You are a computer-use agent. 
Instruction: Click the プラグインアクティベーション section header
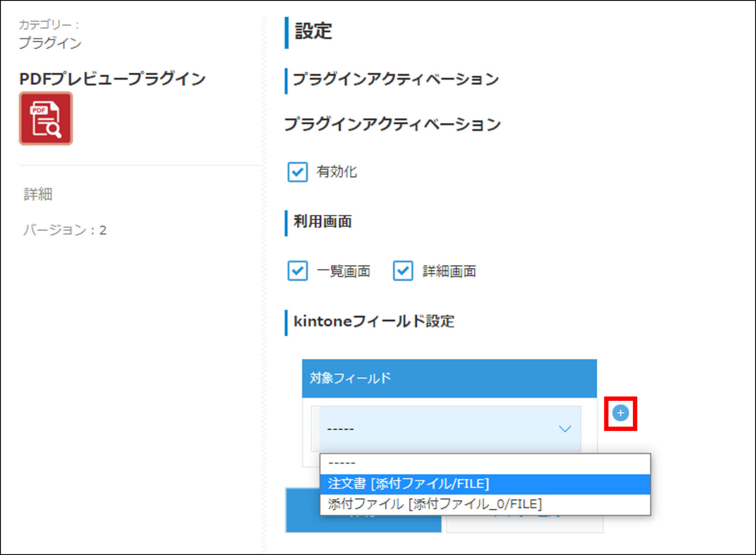coord(395,79)
